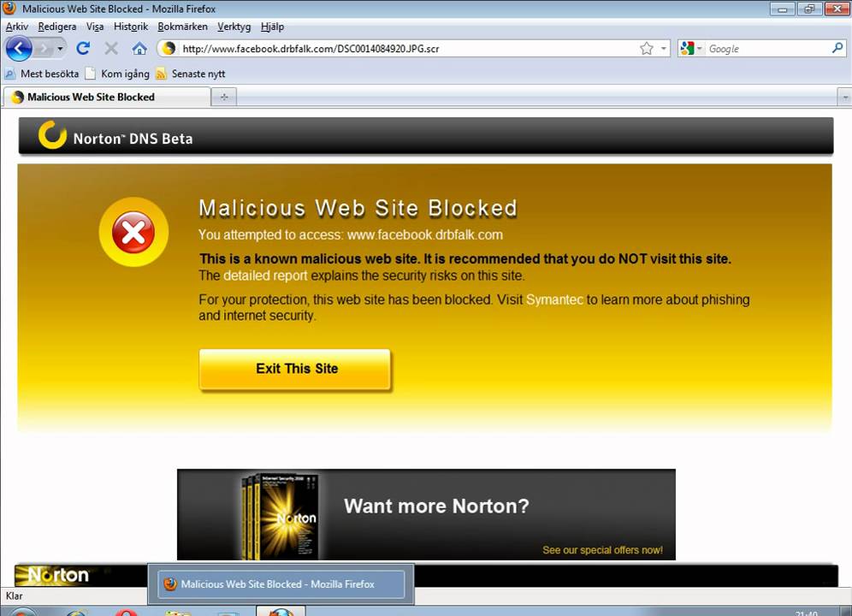The height and width of the screenshot is (616, 852).
Task: Open the Hjälp menu
Action: click(x=272, y=27)
